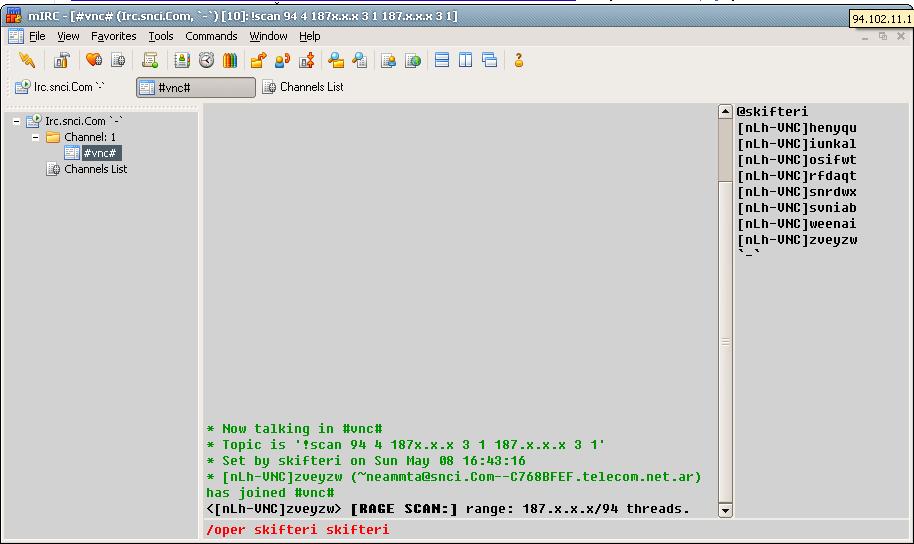Open the Commands menu
This screenshot has width=914, height=544.
click(211, 36)
